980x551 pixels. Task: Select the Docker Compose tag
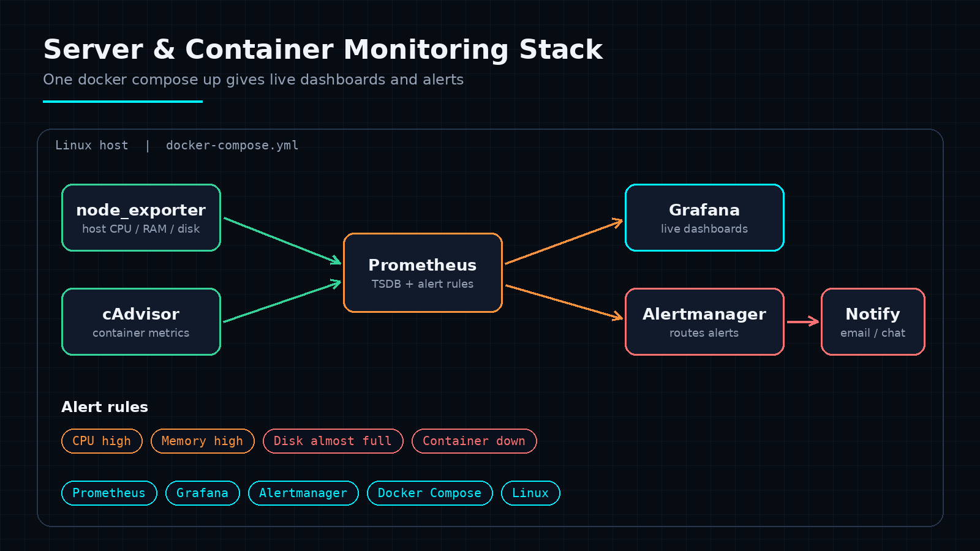[x=429, y=493]
